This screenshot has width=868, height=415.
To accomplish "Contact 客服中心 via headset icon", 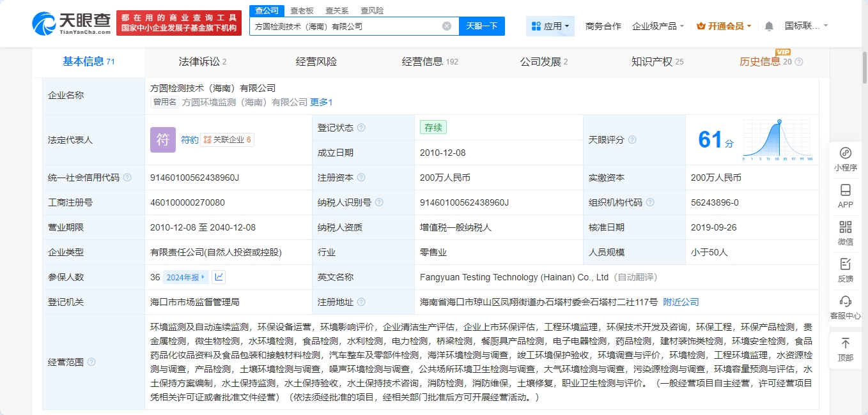I will (845, 301).
